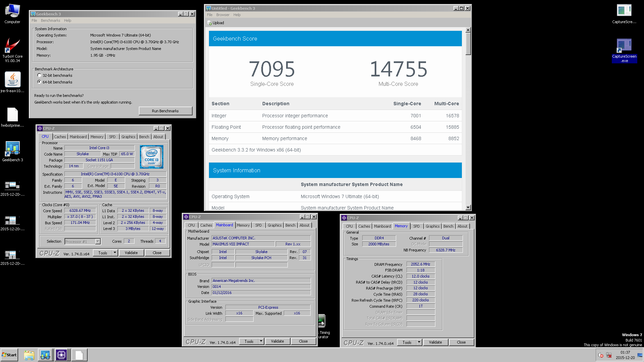
Task: Click the Upload icon in Geekbench results
Action: (209, 23)
